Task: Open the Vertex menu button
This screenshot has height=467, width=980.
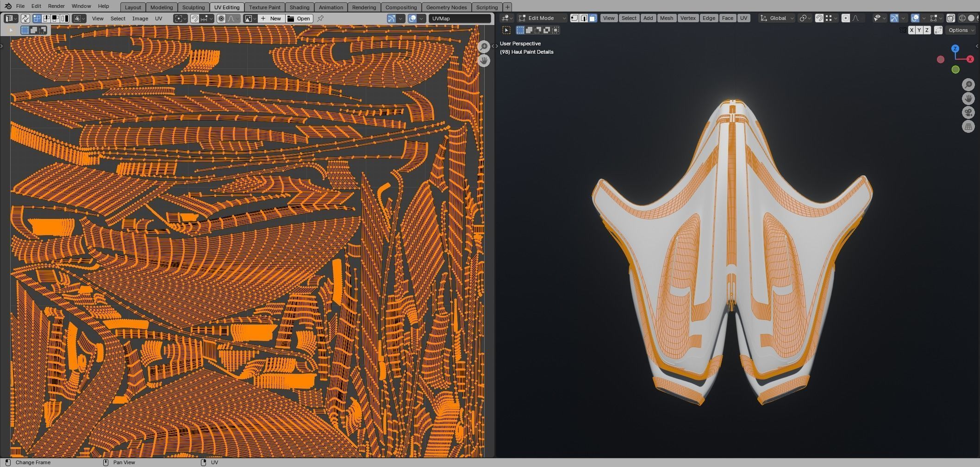Action: [688, 18]
